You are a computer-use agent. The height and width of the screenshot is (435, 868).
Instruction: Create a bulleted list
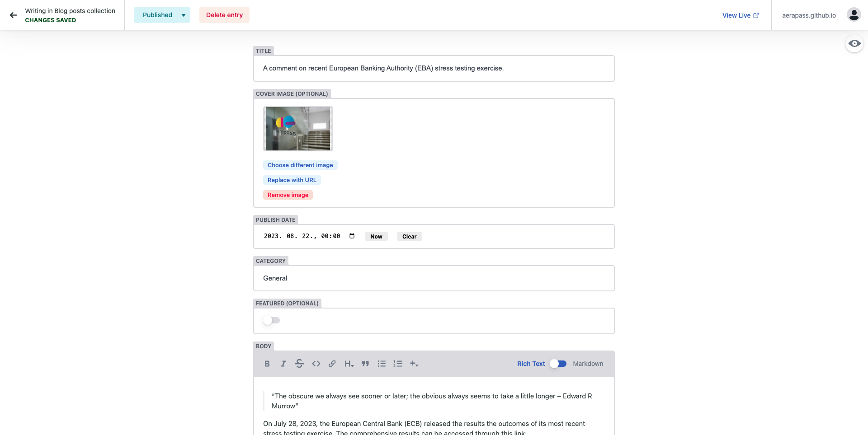coord(382,364)
